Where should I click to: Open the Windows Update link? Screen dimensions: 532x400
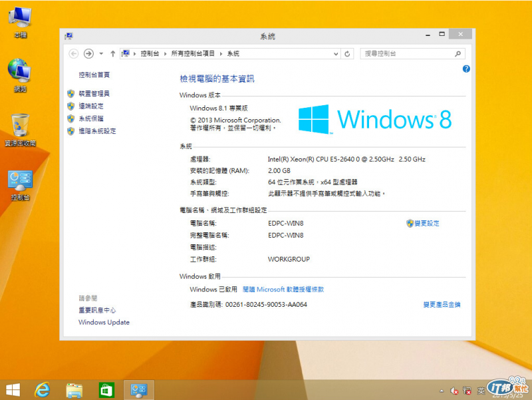(104, 322)
